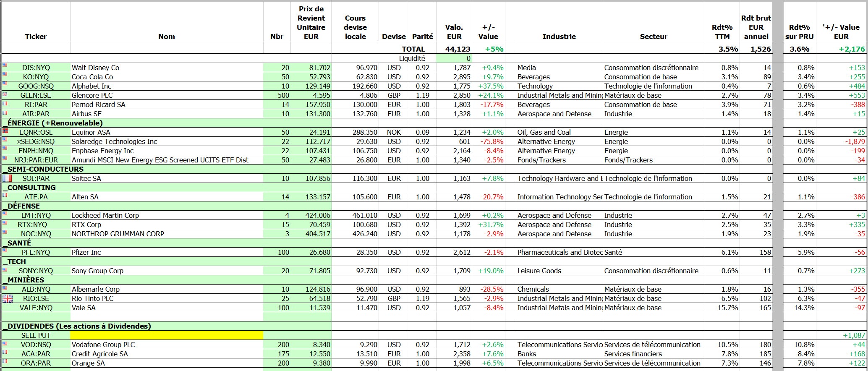Viewport: 868px width, 371px height.
Task: Click the SELL PUT gain value +1,087
Action: click(842, 335)
